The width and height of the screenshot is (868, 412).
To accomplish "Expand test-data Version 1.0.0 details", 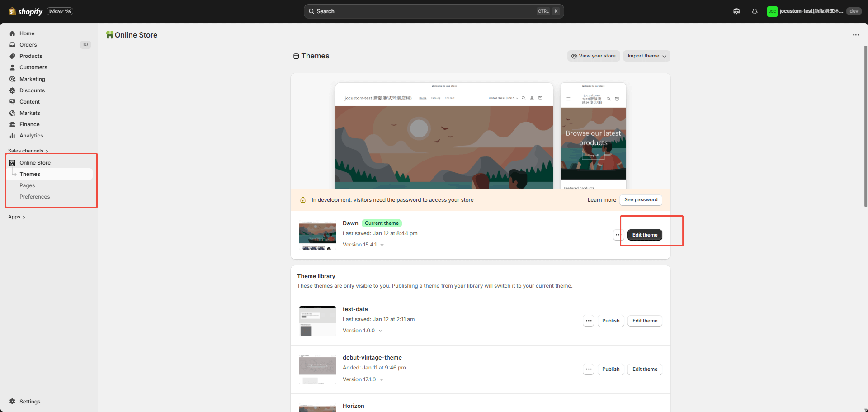I will pos(381,331).
